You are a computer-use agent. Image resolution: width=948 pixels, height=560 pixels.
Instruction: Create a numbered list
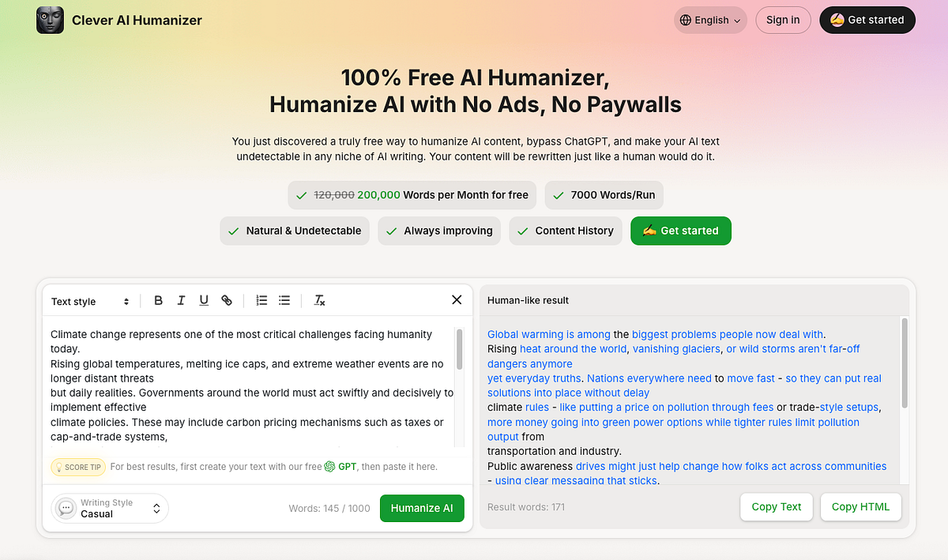(261, 300)
